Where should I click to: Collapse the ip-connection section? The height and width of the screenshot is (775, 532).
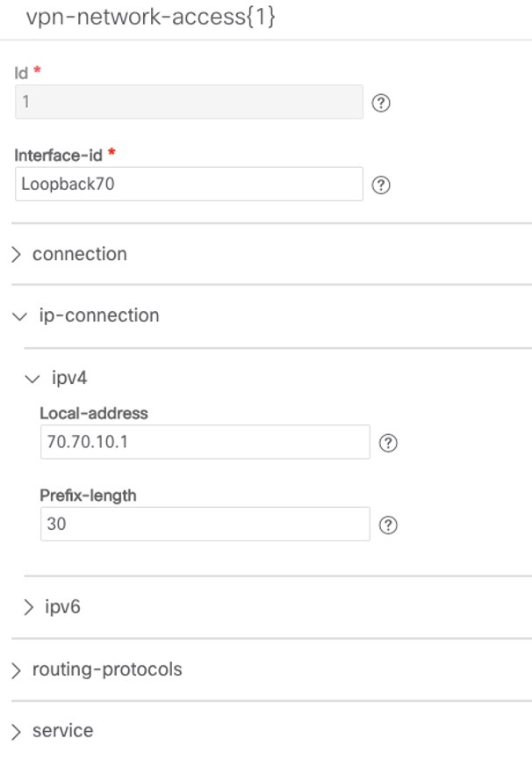pyautogui.click(x=94, y=315)
